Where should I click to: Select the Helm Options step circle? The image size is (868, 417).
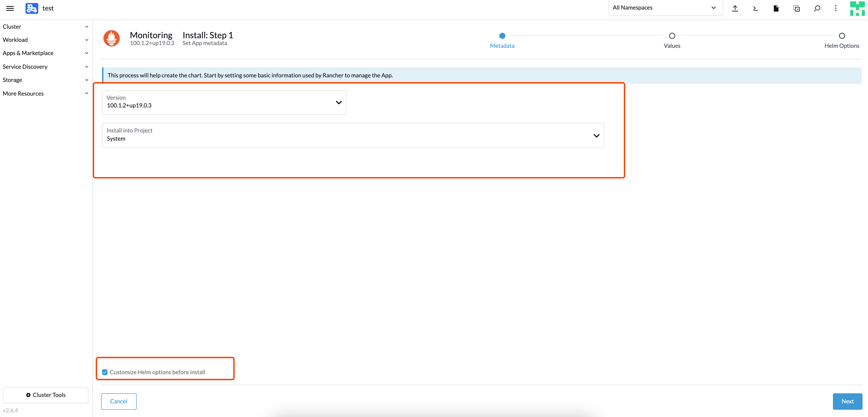pyautogui.click(x=841, y=36)
